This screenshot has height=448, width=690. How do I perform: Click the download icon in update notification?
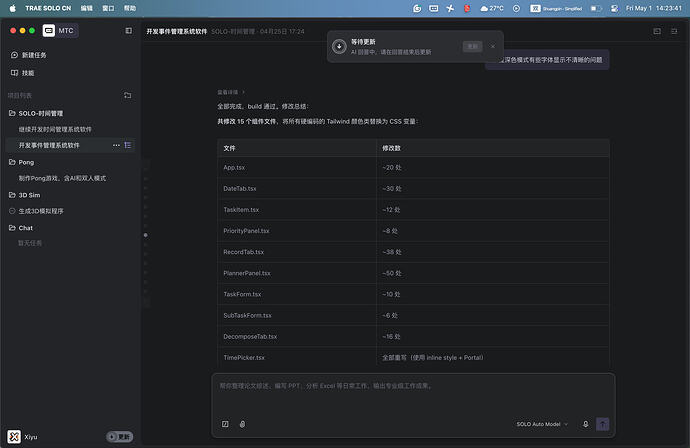[339, 47]
